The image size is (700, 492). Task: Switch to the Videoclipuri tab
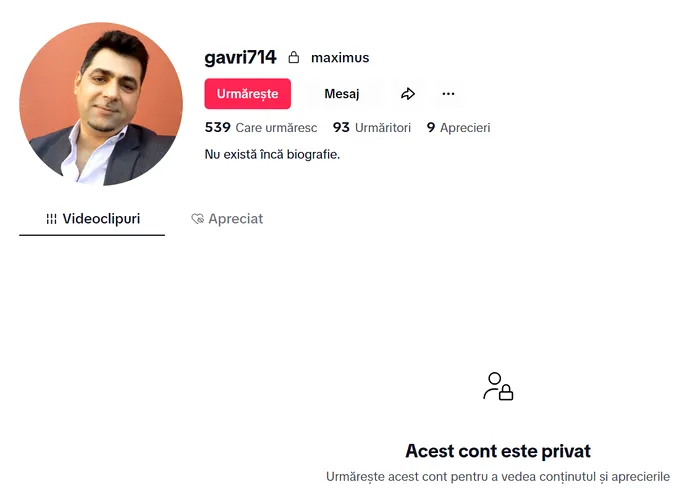click(x=92, y=219)
